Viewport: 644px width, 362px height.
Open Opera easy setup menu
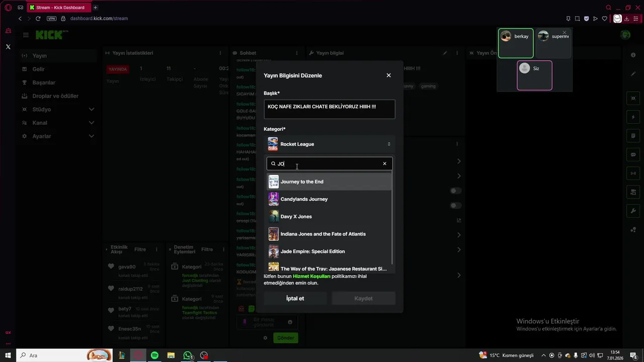point(636,19)
